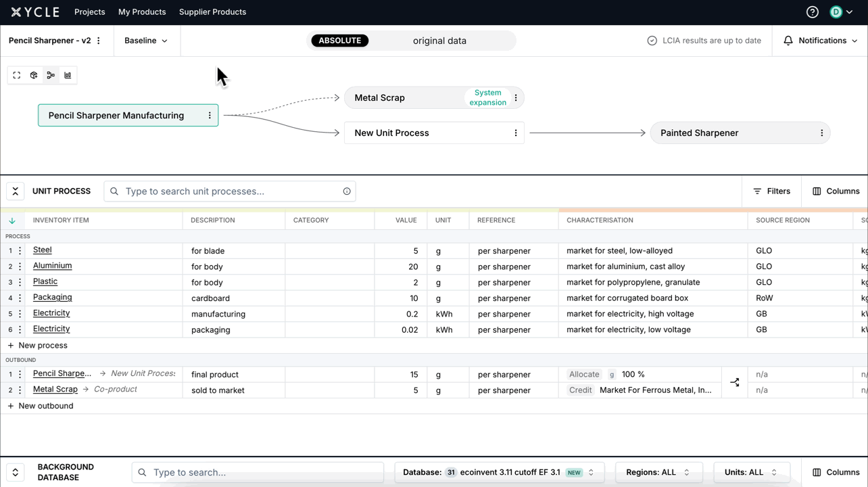Click the fit-to-screen icon in canvas toolbar
Screen dimensions: 868x487
(x=17, y=75)
